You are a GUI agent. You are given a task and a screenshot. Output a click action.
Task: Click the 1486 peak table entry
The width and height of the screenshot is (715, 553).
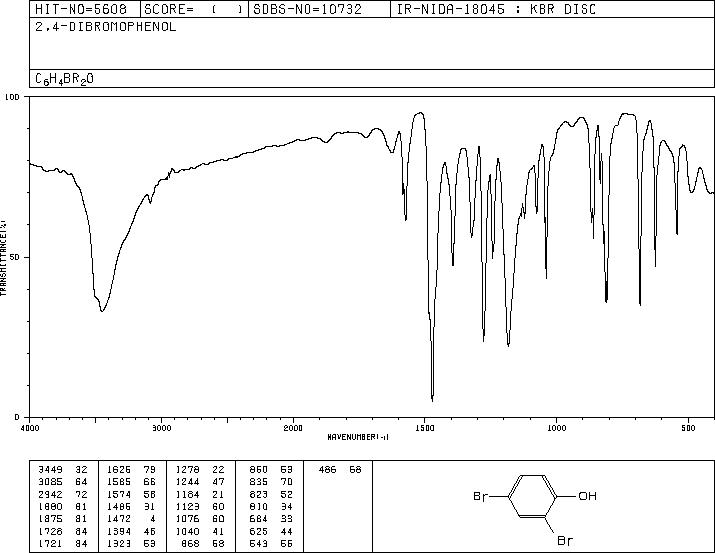pyautogui.click(x=131, y=506)
